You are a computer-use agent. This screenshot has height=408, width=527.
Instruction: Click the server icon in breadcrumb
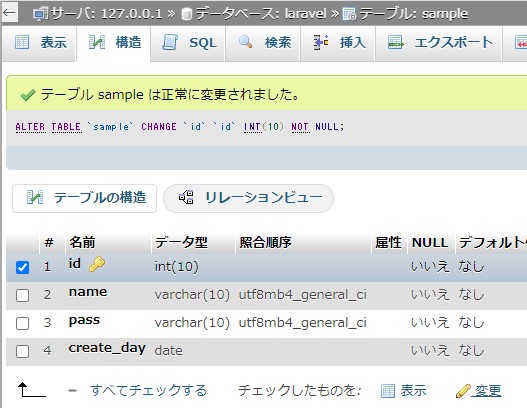pos(40,14)
